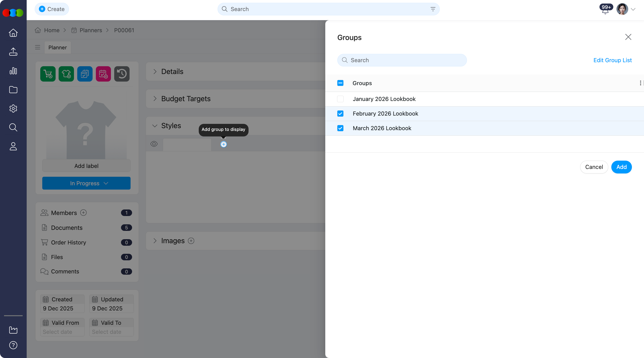Open the history clock icon
Viewport: 644px width, 358px height.
pyautogui.click(x=122, y=74)
